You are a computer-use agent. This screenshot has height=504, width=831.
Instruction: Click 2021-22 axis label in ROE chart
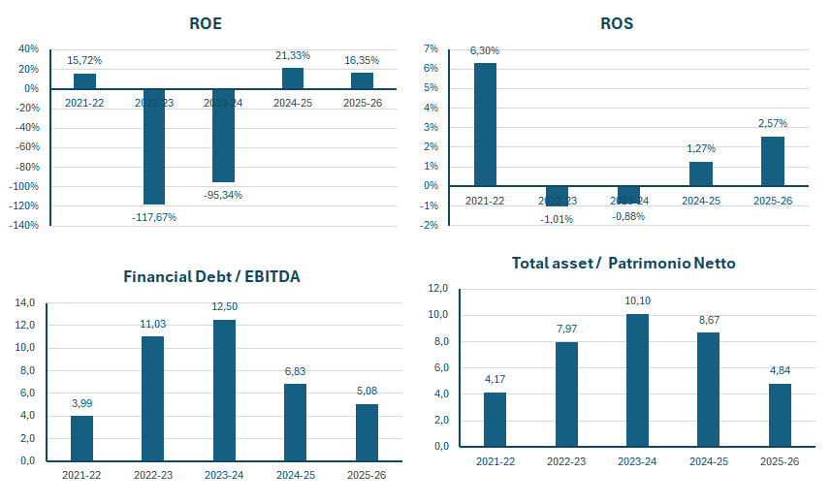(84, 104)
